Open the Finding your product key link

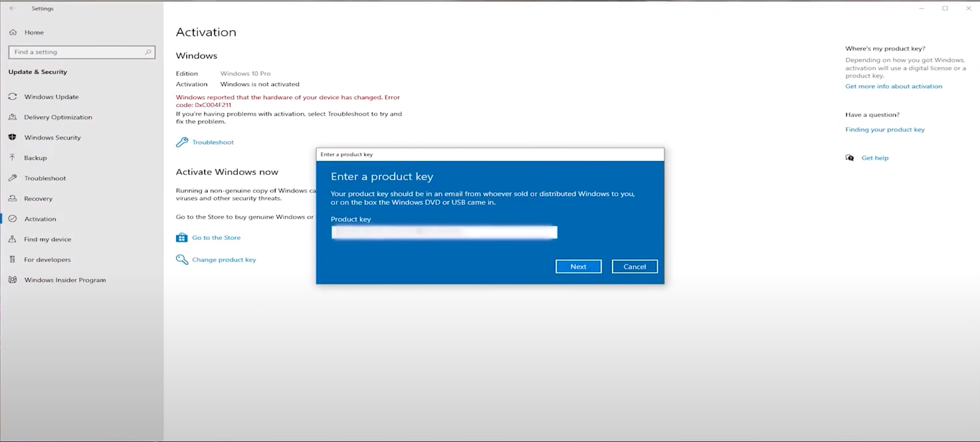point(885,130)
